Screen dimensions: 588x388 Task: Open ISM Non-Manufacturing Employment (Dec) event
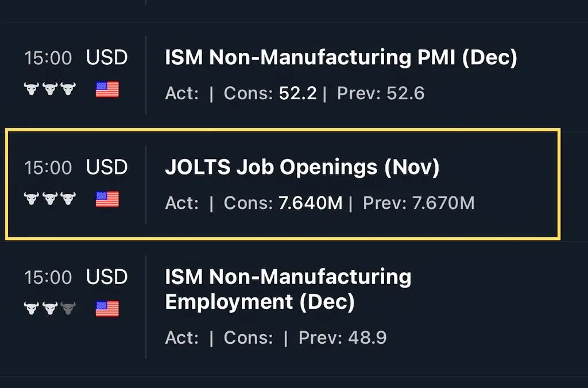tap(288, 289)
